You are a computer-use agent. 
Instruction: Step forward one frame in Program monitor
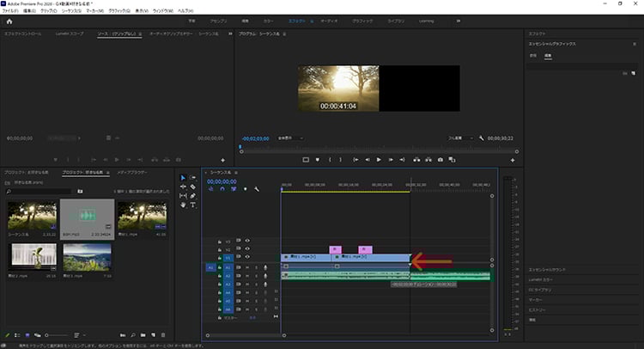coord(391,160)
